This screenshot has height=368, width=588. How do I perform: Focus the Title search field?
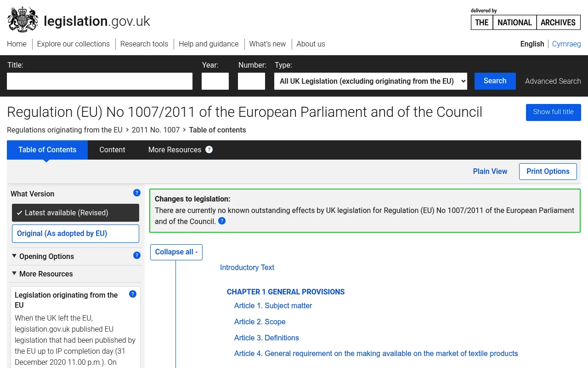click(100, 81)
